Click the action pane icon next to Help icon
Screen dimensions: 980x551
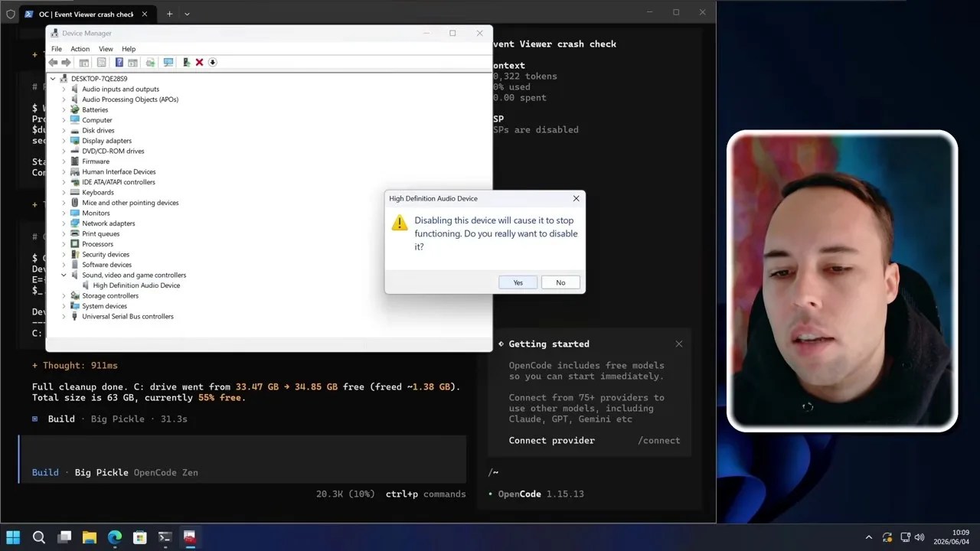(x=132, y=62)
